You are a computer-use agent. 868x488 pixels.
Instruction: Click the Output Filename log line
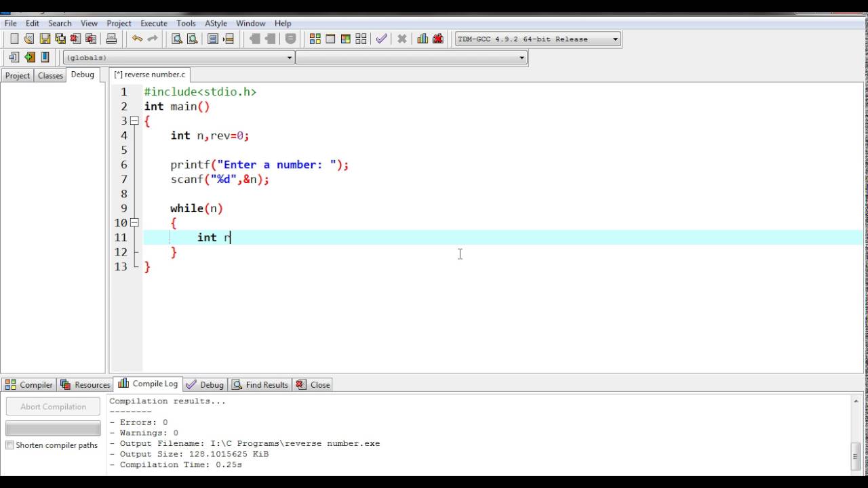pyautogui.click(x=245, y=443)
